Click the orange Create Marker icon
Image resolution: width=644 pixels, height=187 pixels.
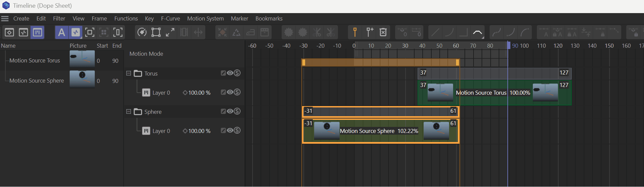tap(355, 32)
